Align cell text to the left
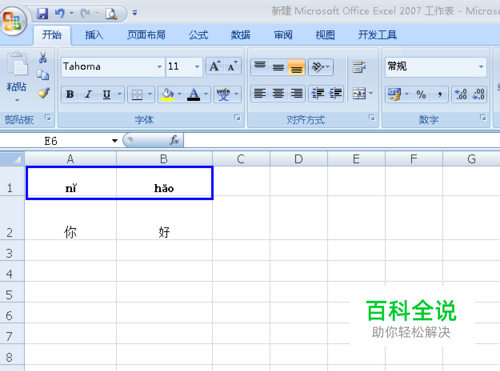This screenshot has width=500, height=371. tap(260, 93)
